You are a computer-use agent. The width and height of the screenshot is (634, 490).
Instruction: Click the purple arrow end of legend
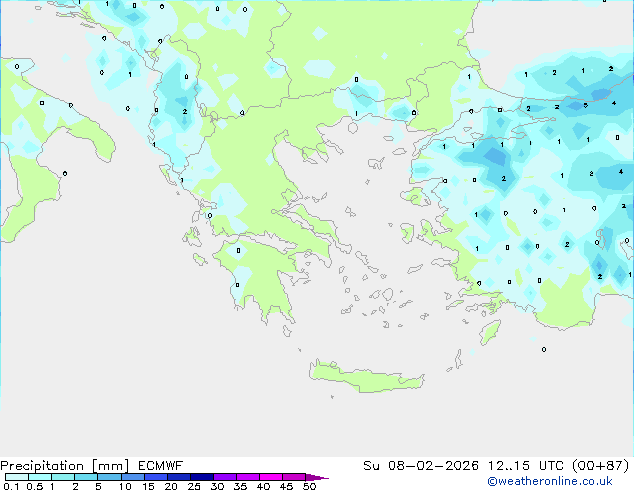point(317,477)
